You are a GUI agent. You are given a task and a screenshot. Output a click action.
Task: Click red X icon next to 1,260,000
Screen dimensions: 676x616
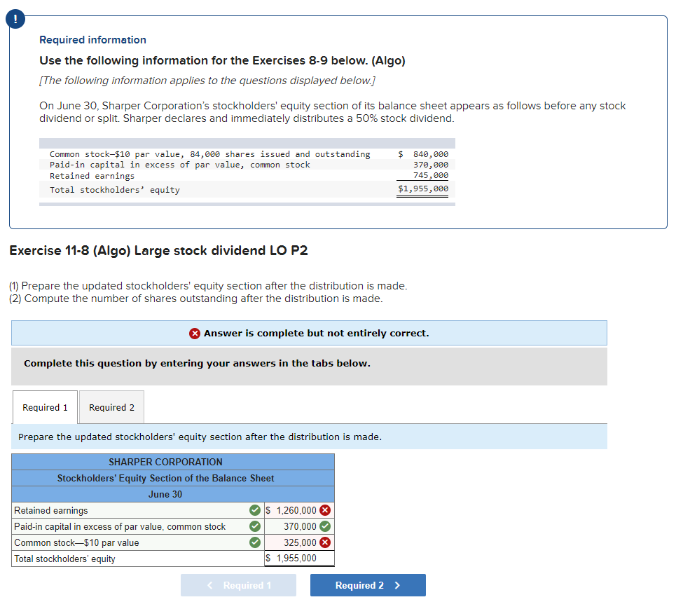tap(326, 510)
